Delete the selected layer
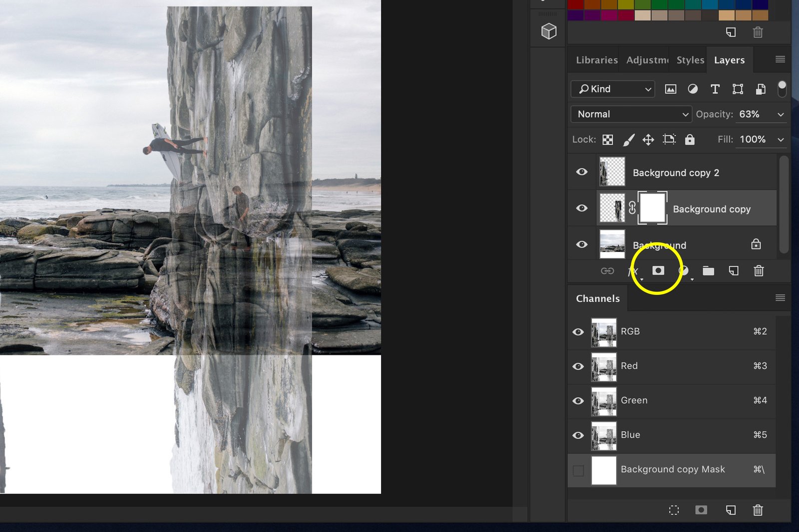The width and height of the screenshot is (799, 532). pos(759,271)
